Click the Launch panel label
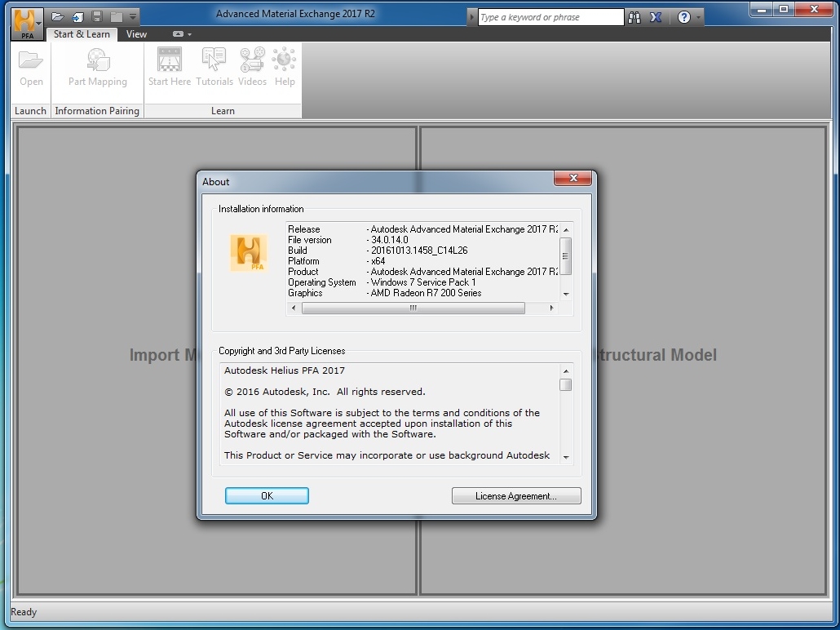Screen dimensions: 840x630 (x=30, y=110)
